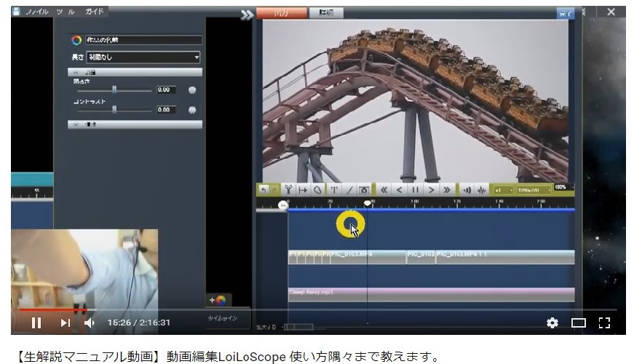The image size is (634, 364).
Task: Skip forward with double-right arrows
Action: point(447,189)
